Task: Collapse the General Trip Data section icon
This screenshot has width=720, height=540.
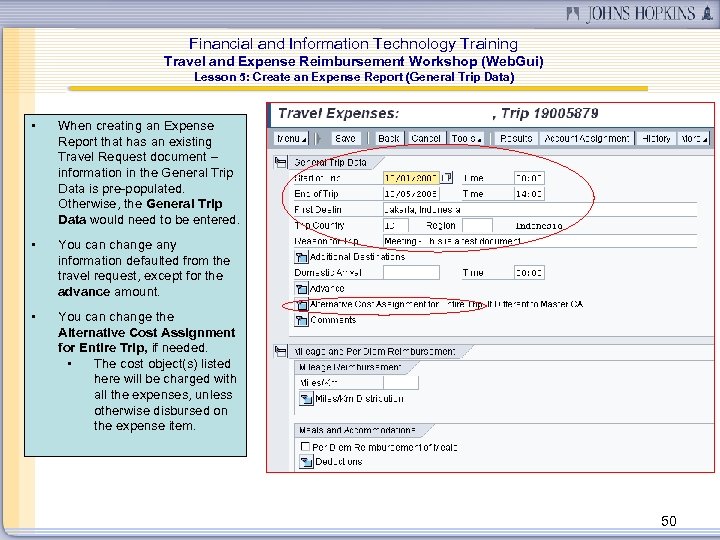Action: coord(281,162)
